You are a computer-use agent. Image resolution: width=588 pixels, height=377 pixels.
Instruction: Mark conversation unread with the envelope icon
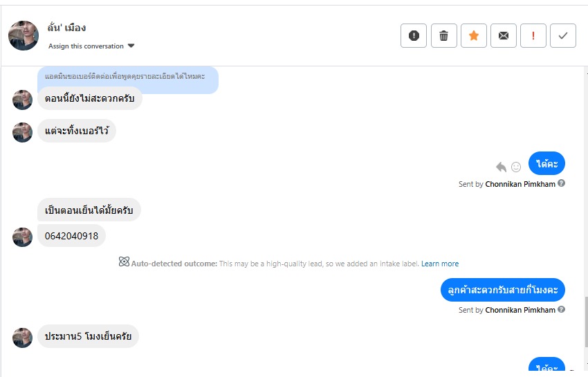504,36
